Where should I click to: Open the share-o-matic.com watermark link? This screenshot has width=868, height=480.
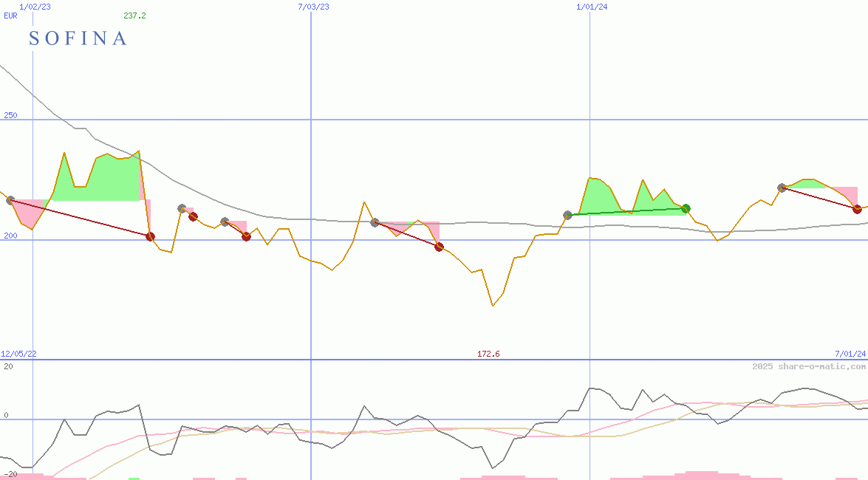pyautogui.click(x=809, y=366)
